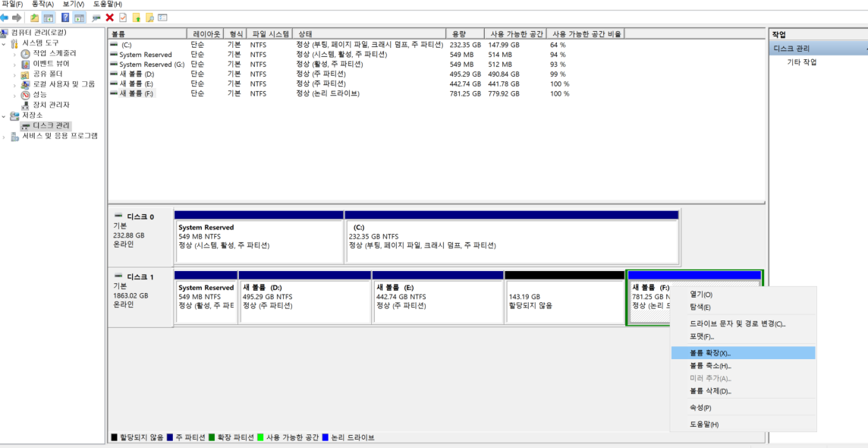Click the folder with magnifier toolbar icon
This screenshot has height=448, width=868.
(x=149, y=17)
